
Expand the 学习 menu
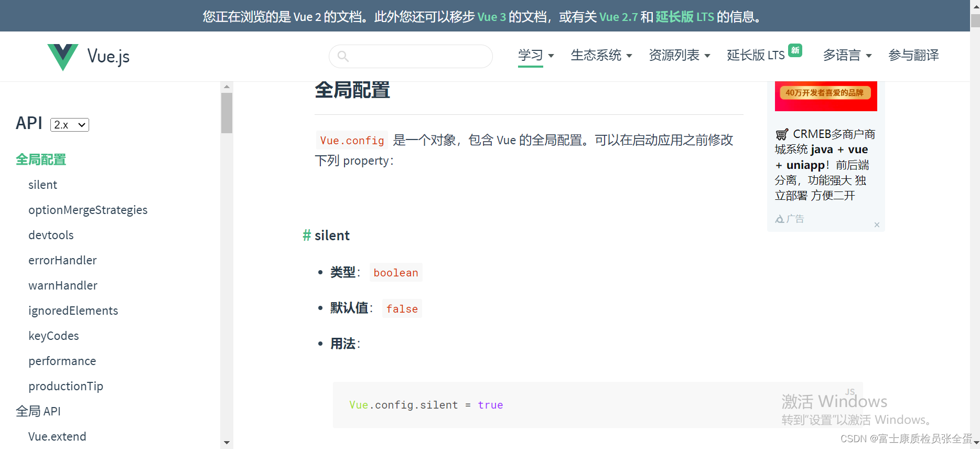536,55
